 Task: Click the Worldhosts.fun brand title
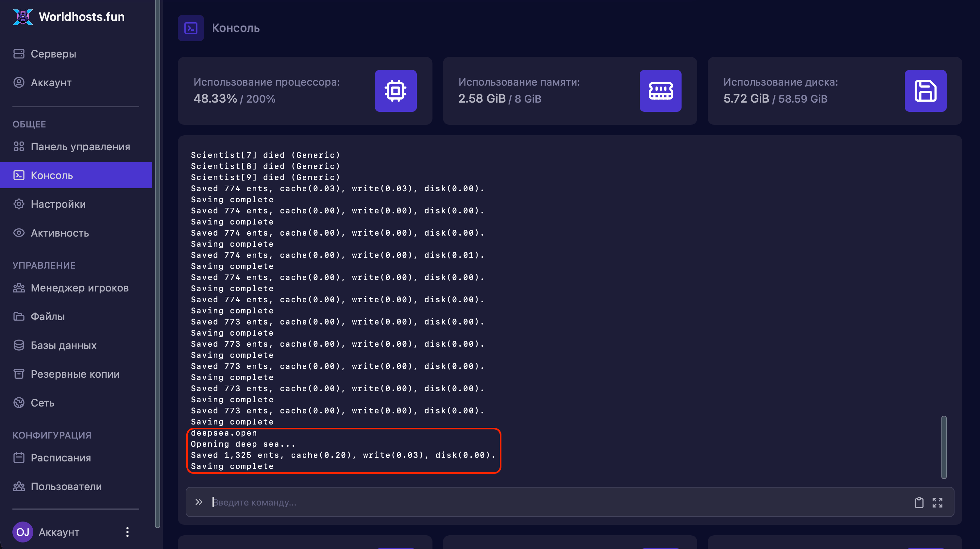[x=82, y=17]
